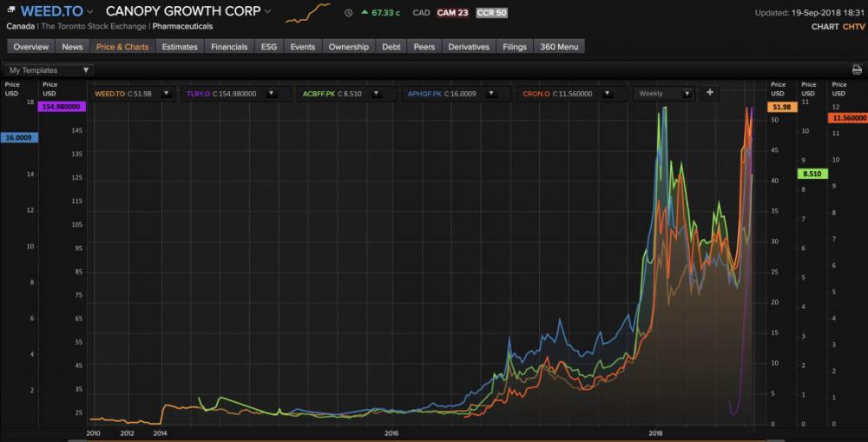
Task: Change the Weekly interval dropdown
Action: 663,94
